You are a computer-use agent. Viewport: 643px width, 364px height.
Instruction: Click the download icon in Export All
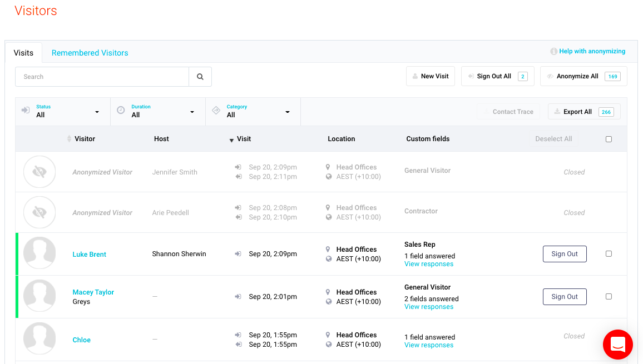[x=557, y=112]
